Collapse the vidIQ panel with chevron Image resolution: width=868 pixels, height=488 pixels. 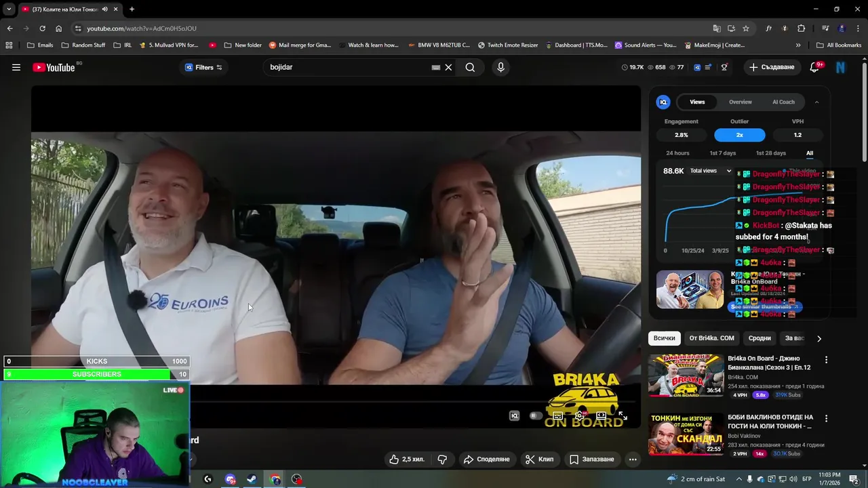coord(816,102)
